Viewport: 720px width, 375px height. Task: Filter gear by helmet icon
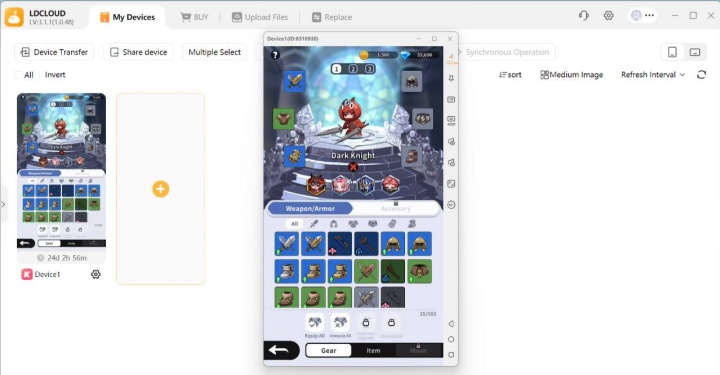333,224
